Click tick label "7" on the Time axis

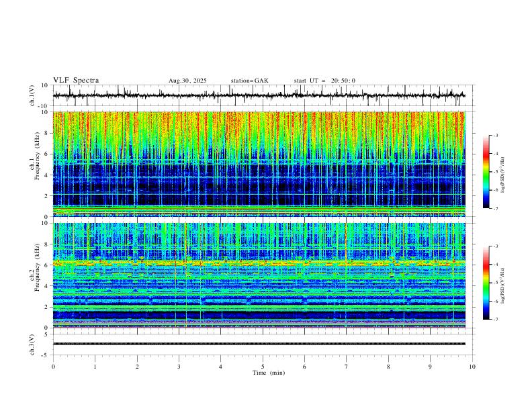(x=347, y=367)
